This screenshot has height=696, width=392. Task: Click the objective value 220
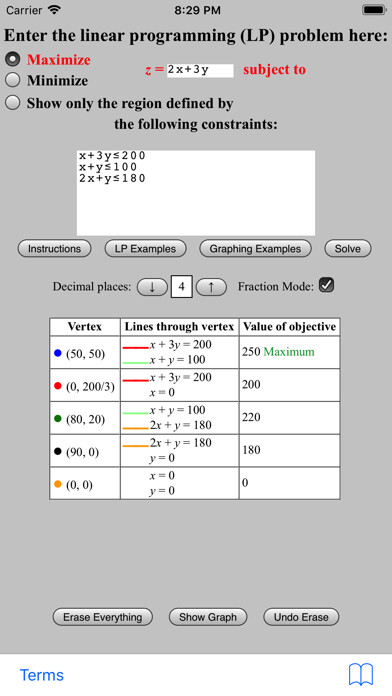tap(251, 417)
